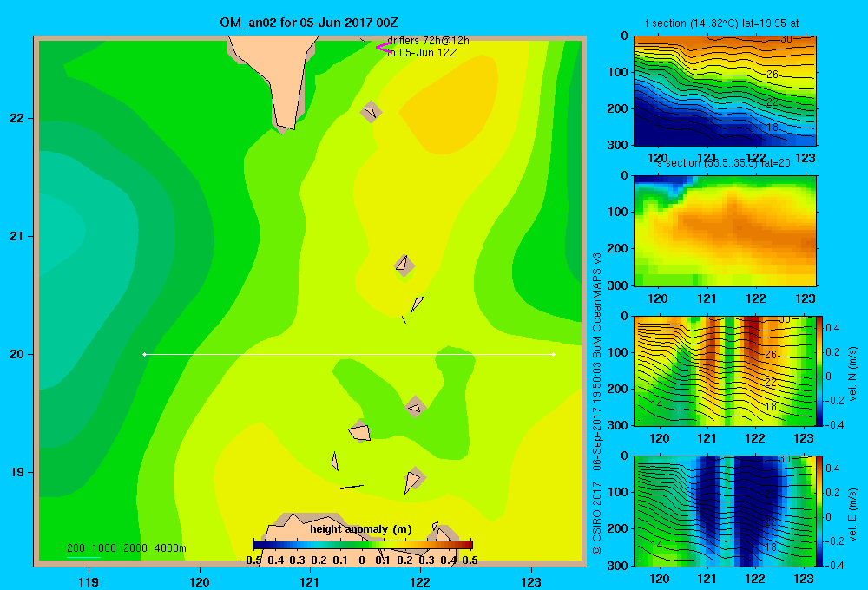Select the island near 18.95N 121.95E
Screen dimensions: 868x590
[x=414, y=480]
